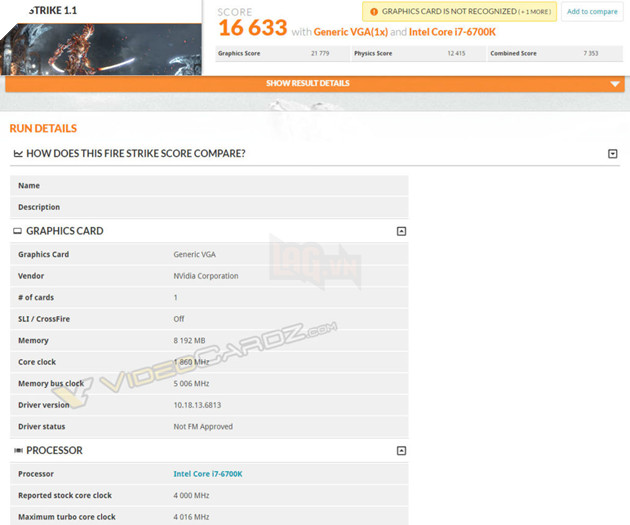Click the Core clock label

37,362
